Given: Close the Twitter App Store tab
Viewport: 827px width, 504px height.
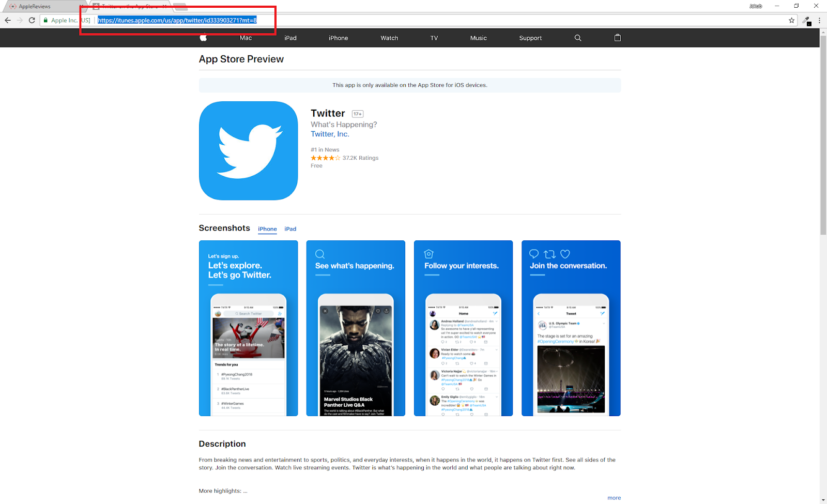Looking at the screenshot, I should (164, 6).
